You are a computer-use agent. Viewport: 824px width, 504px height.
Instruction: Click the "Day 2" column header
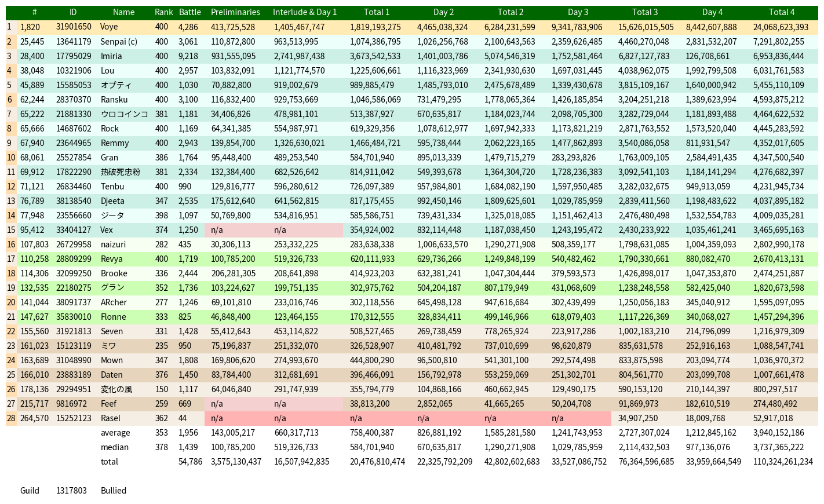[444, 12]
